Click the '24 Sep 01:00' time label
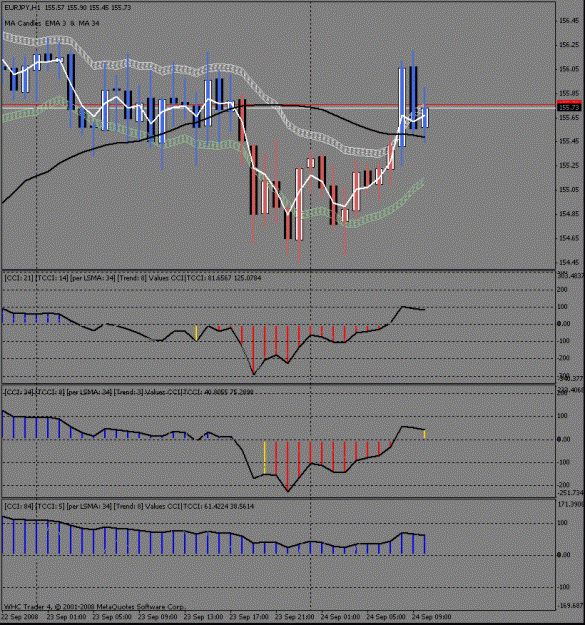 tap(340, 617)
